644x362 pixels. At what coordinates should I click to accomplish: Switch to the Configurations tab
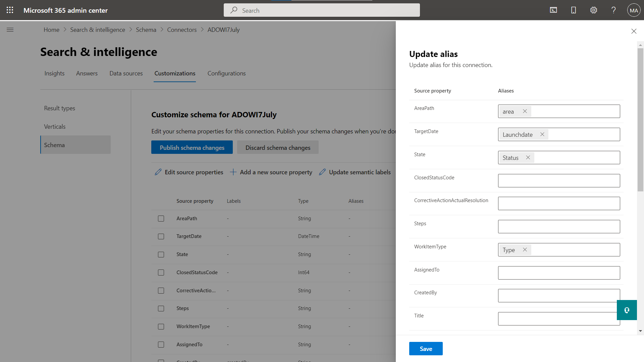click(227, 73)
